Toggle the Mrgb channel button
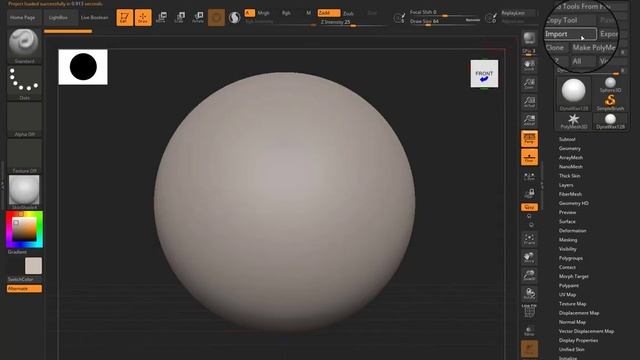This screenshot has height=360, width=640. (264, 13)
